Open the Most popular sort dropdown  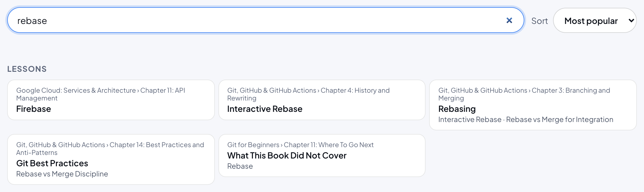tap(595, 20)
